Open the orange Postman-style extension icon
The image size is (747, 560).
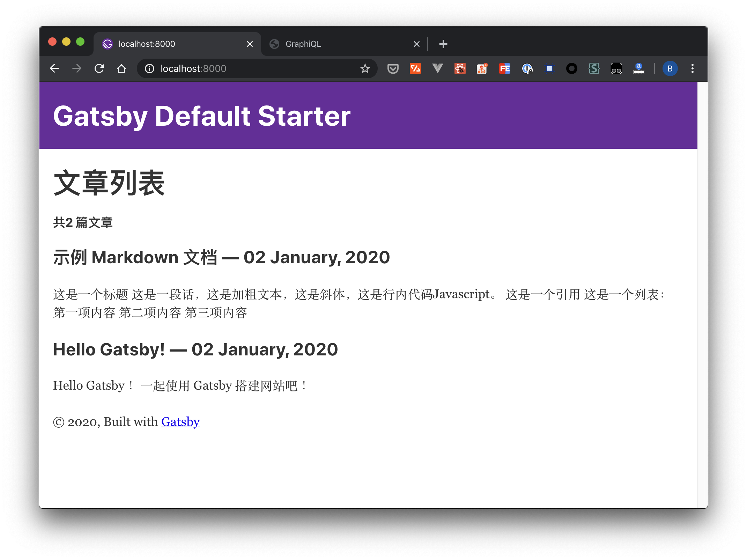(x=415, y=68)
